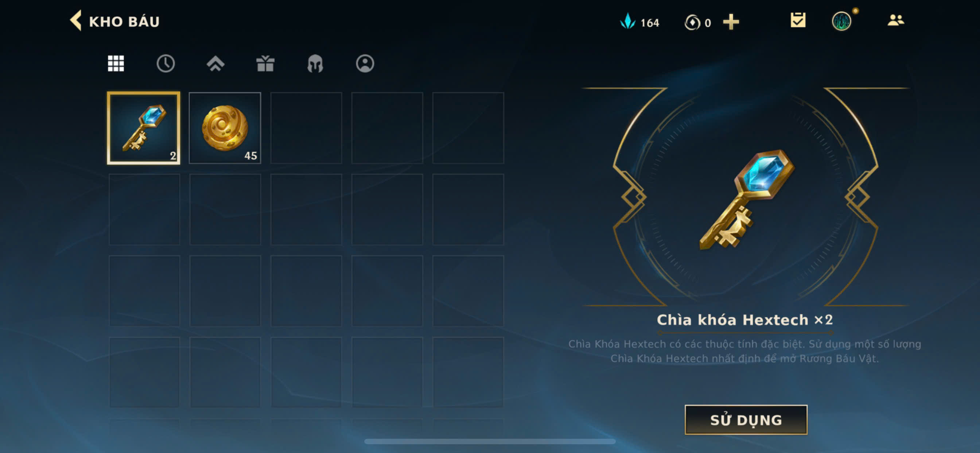
Task: Tap the bottom home indicator bar
Action: (490, 441)
